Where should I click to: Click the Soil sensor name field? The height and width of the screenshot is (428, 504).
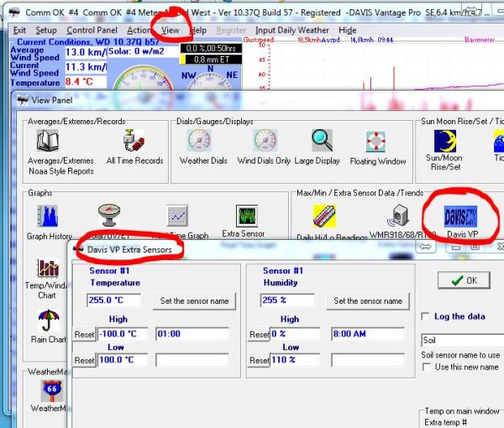coord(463,341)
